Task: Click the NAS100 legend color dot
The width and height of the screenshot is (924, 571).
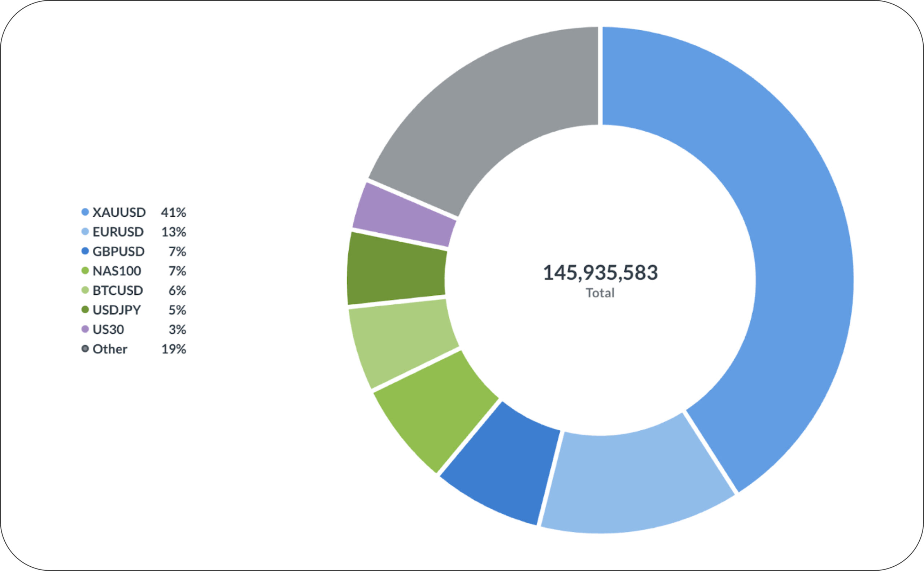Action: [85, 271]
